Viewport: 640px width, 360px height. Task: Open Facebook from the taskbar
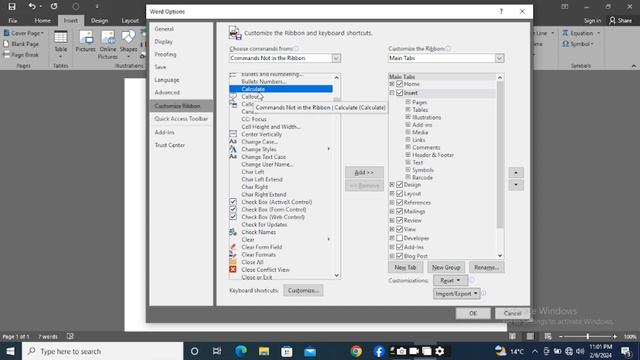379,351
